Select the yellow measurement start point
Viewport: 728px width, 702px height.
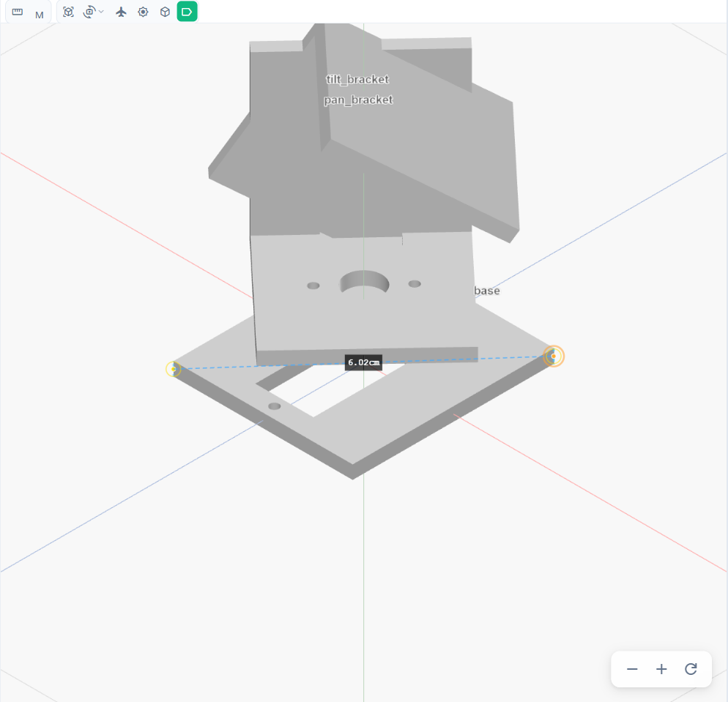(x=173, y=370)
